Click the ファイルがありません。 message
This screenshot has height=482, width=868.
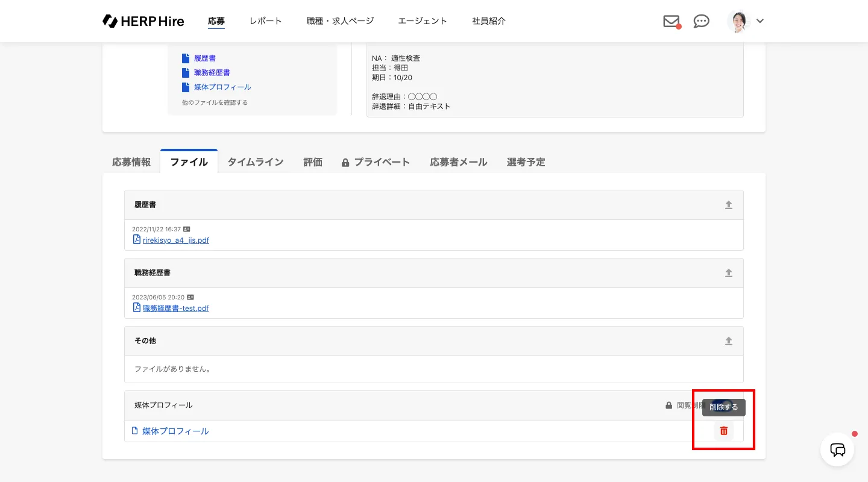(x=172, y=369)
